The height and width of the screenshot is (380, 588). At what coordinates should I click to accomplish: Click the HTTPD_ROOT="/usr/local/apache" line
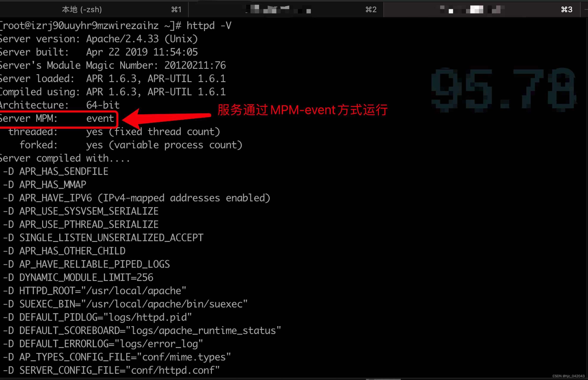click(x=94, y=291)
